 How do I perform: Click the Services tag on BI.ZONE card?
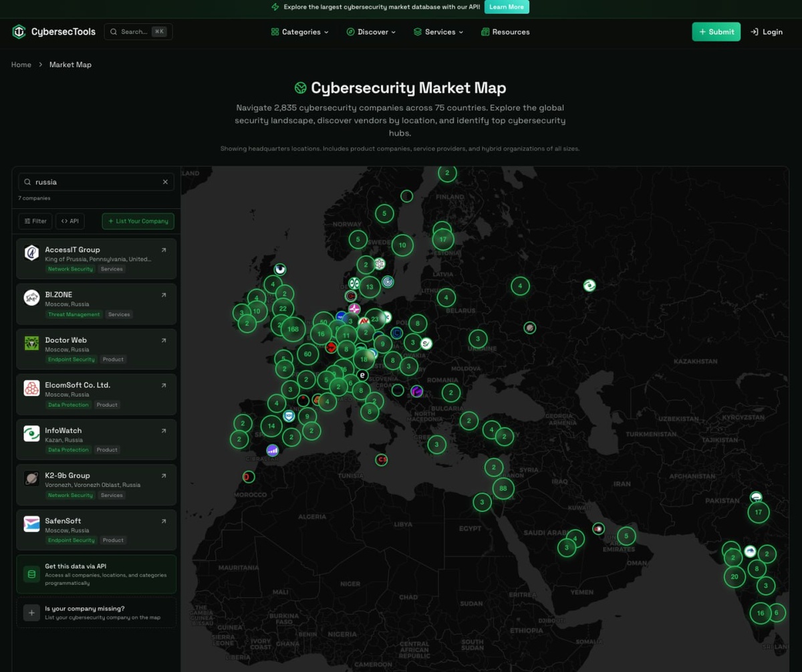(x=119, y=314)
